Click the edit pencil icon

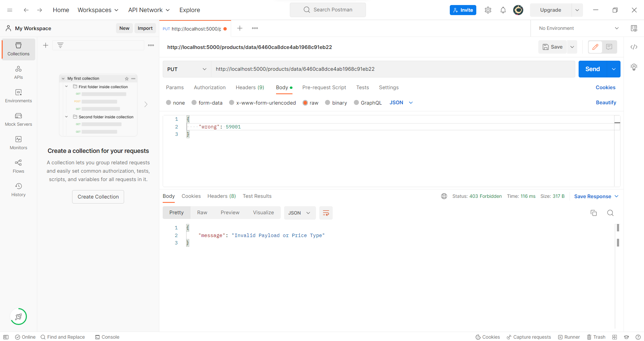coord(595,47)
